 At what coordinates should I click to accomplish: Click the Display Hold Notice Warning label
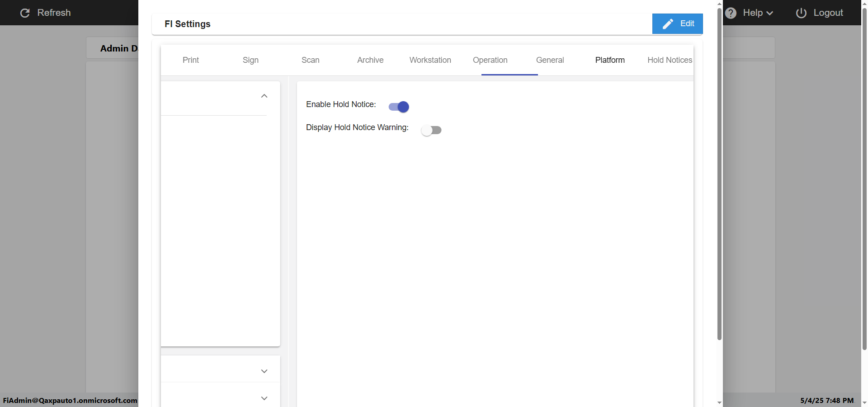[357, 127]
